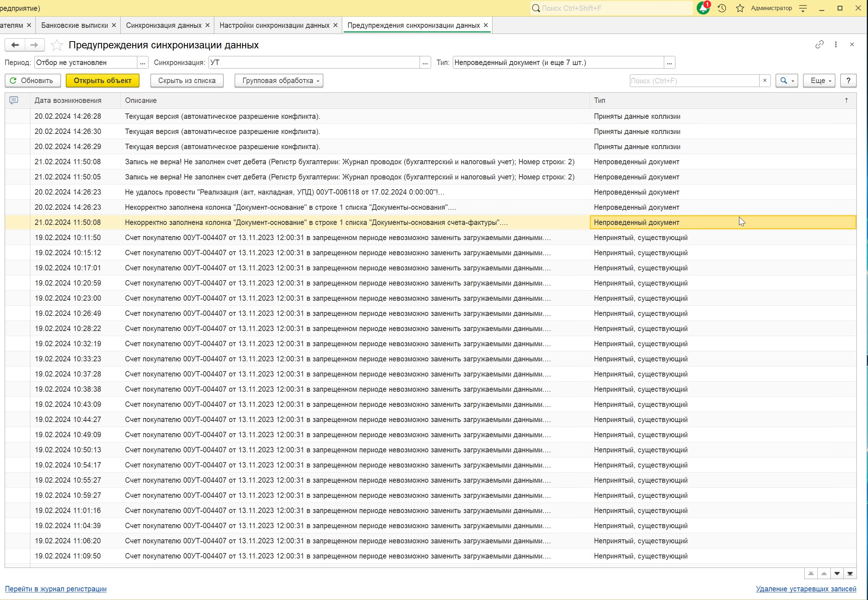Add this form to favorites star
This screenshot has height=600, width=868.
pos(57,45)
